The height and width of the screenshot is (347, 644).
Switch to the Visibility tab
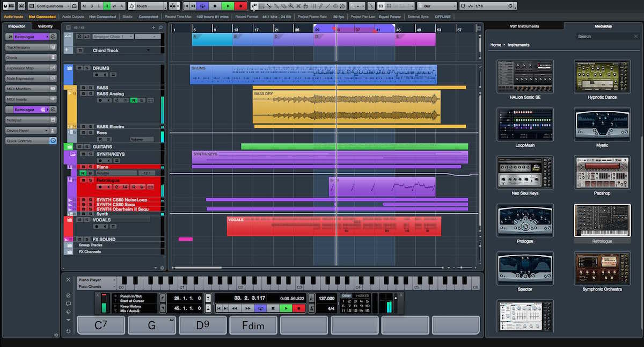click(x=45, y=26)
